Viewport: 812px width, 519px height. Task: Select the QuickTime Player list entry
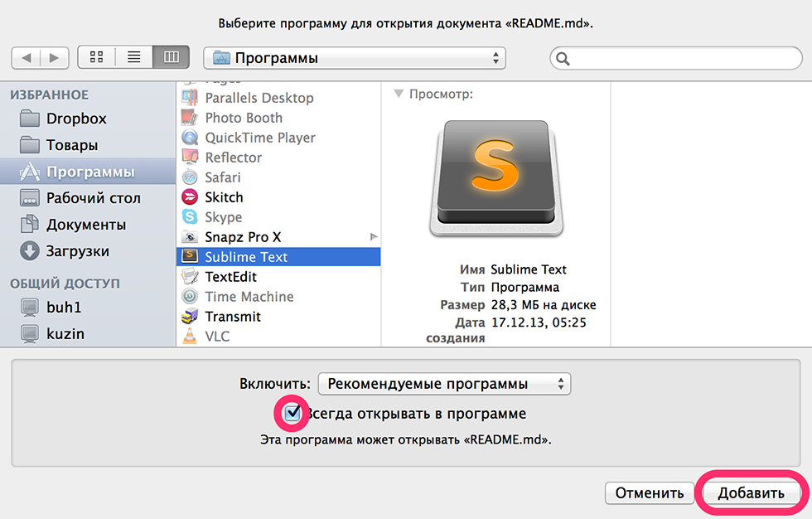278,138
